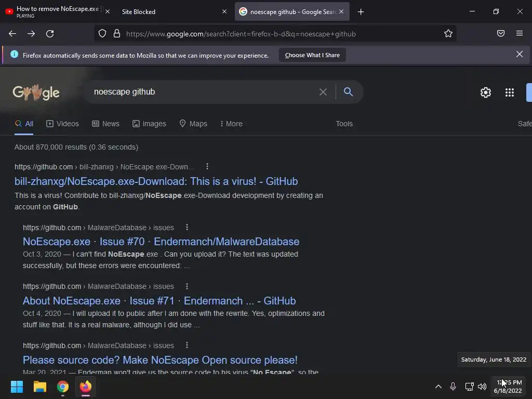The height and width of the screenshot is (399, 532).
Task: Open options for Issue #71 result
Action: point(187,286)
